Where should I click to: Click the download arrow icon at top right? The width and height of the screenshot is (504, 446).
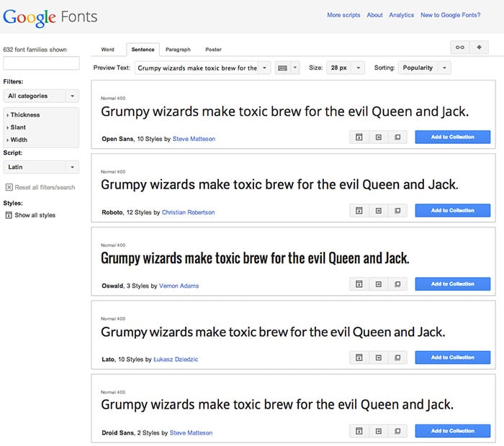pyautogui.click(x=479, y=47)
